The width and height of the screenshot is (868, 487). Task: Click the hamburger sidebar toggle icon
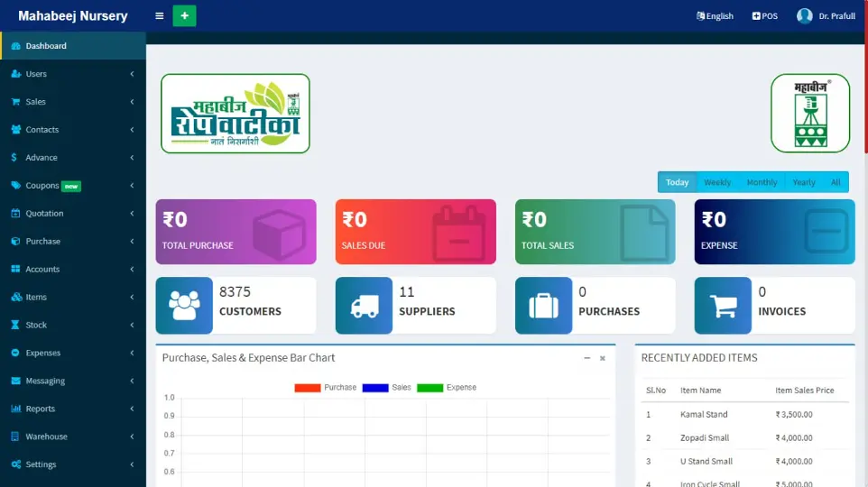160,16
